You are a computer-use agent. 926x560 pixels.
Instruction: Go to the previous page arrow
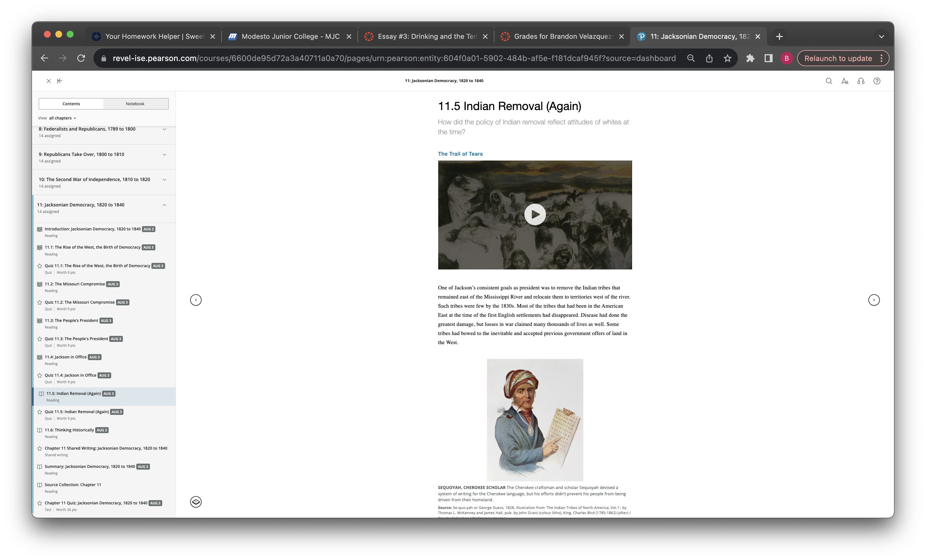(196, 300)
